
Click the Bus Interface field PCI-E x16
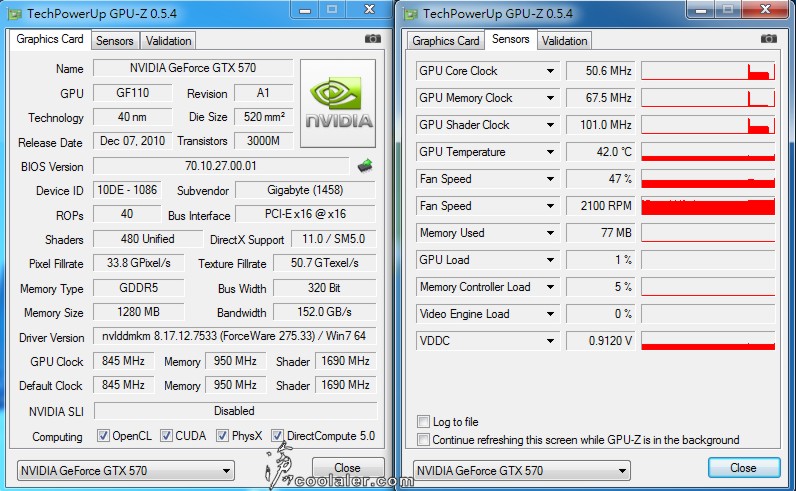pos(305,214)
